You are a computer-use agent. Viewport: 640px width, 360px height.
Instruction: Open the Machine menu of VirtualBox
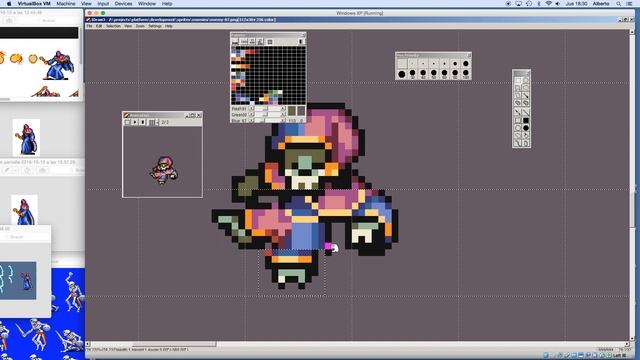[x=66, y=3]
